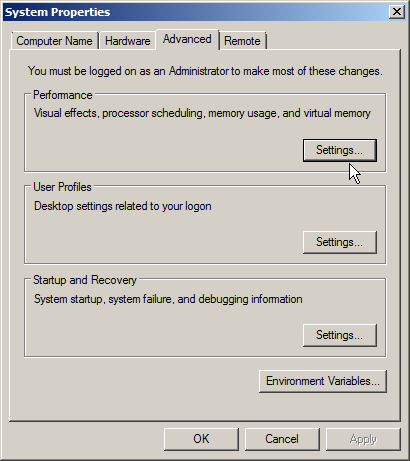The width and height of the screenshot is (410, 461).
Task: Click the grayed-out Apply button
Action: tap(363, 439)
